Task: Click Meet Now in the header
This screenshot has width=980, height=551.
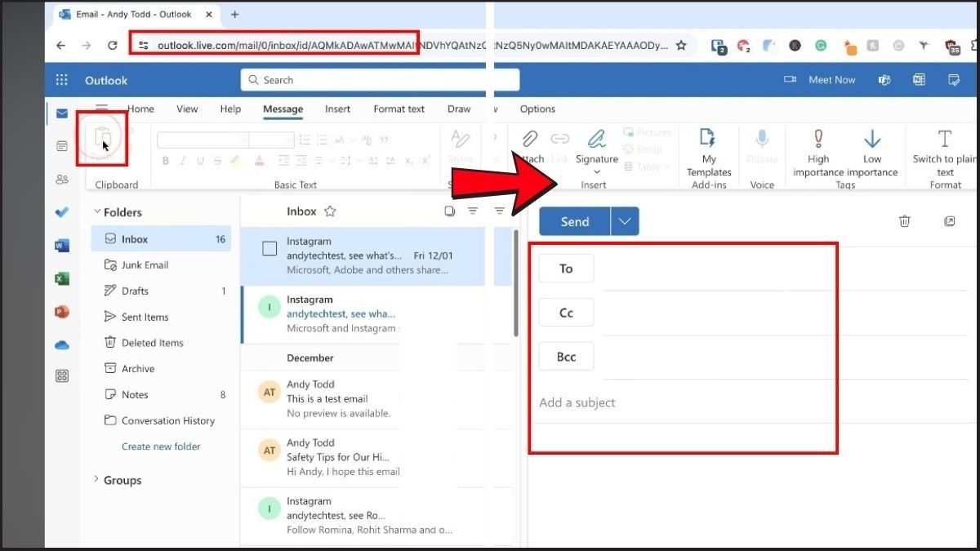Action: [820, 80]
